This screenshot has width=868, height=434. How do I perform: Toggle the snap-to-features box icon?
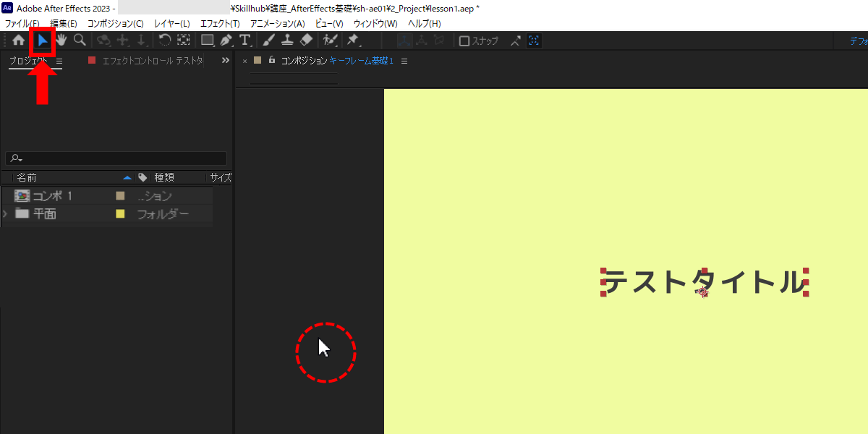tap(534, 41)
